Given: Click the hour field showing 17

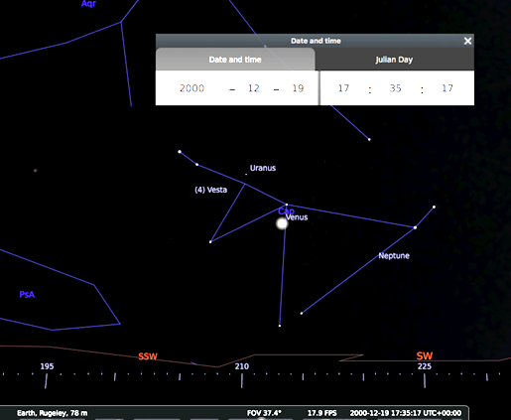Looking at the screenshot, I should click(x=343, y=88).
